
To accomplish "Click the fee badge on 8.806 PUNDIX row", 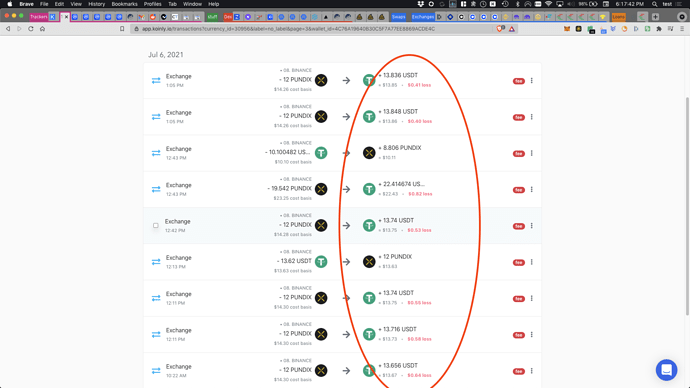I will (518, 154).
